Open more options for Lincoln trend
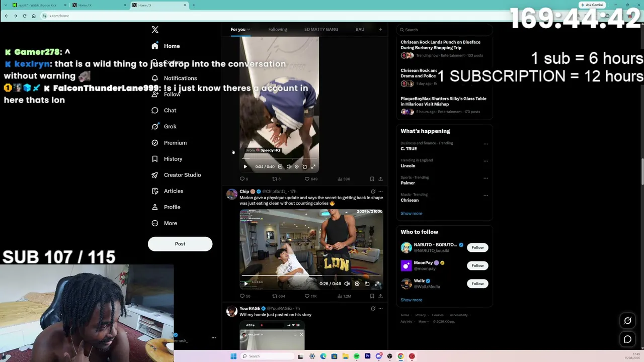This screenshot has width=644, height=362. (x=486, y=161)
